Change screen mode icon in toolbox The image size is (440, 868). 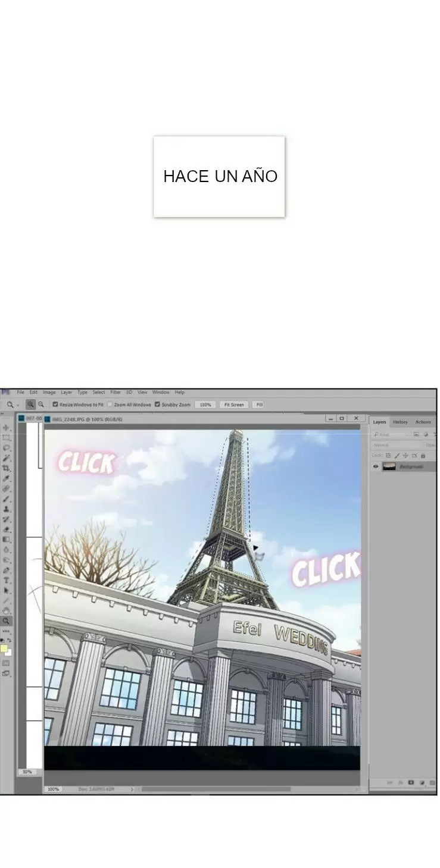pos(6,673)
